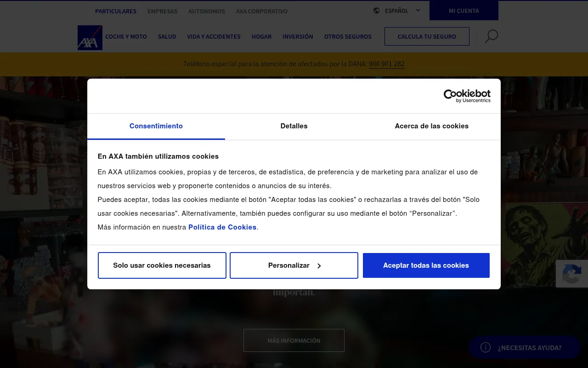This screenshot has width=588, height=368.
Task: Switch to the Detalles tab
Action: click(294, 126)
